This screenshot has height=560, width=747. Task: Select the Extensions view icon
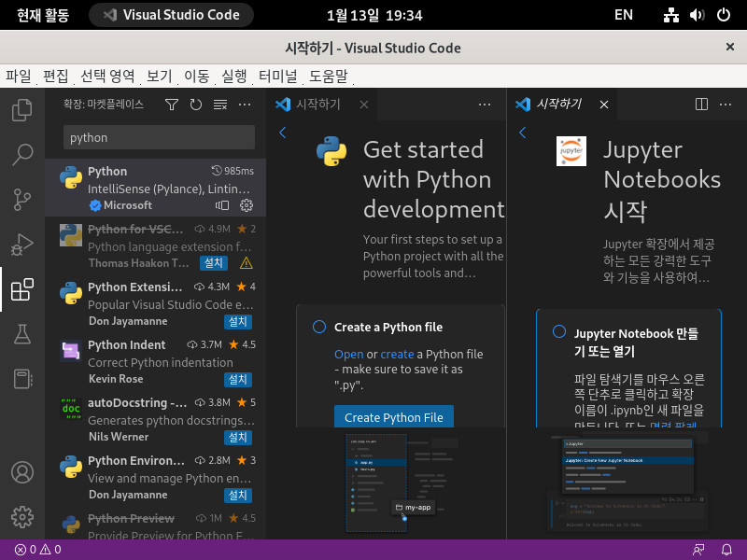[x=21, y=289]
